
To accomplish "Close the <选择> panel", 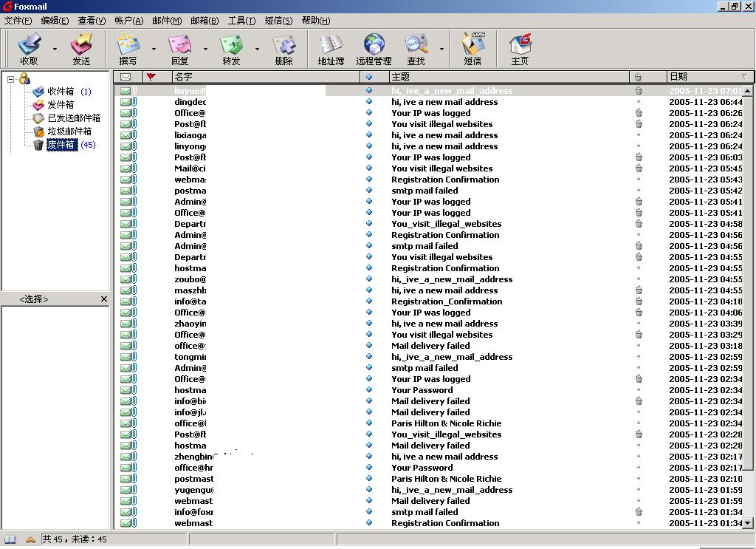I will 103,299.
